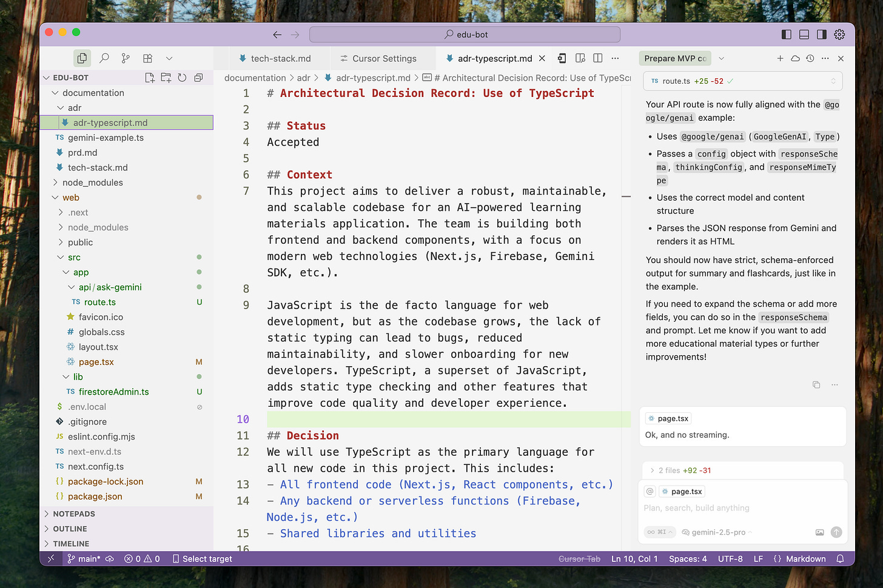The width and height of the screenshot is (883, 588).
Task: Open the Extensions view icon
Action: point(147,58)
